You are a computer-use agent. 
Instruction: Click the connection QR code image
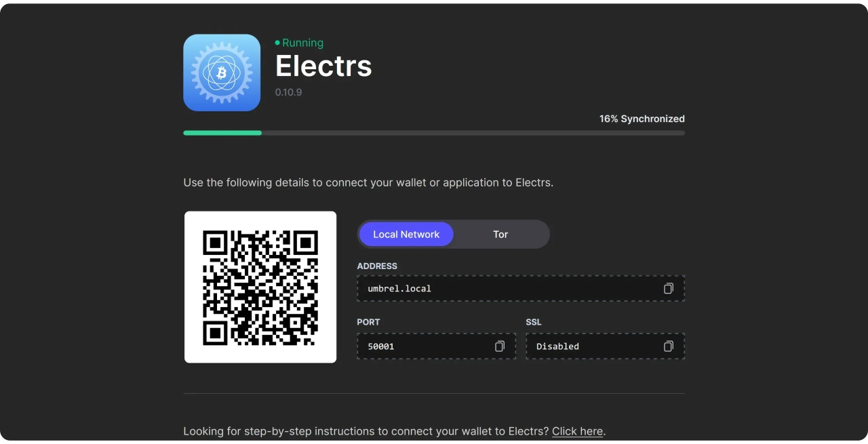point(260,287)
